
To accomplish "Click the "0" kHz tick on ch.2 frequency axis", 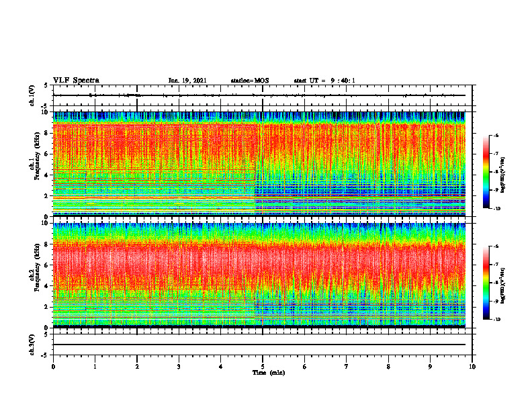I will (47, 328).
